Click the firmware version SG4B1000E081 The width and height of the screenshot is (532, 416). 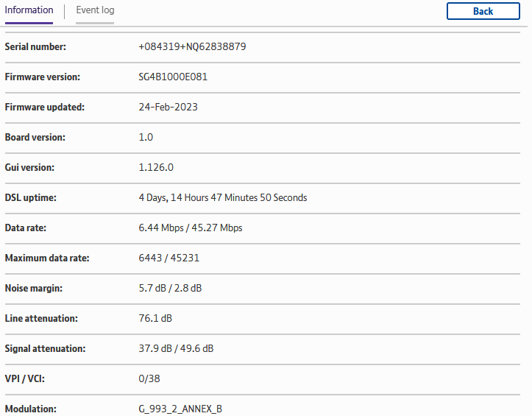coord(173,77)
